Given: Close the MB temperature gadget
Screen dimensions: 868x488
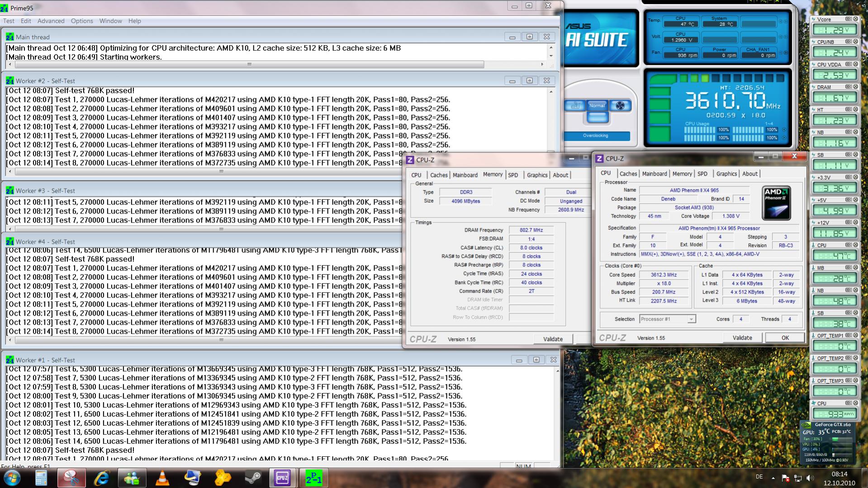Looking at the screenshot, I should coord(855,268).
